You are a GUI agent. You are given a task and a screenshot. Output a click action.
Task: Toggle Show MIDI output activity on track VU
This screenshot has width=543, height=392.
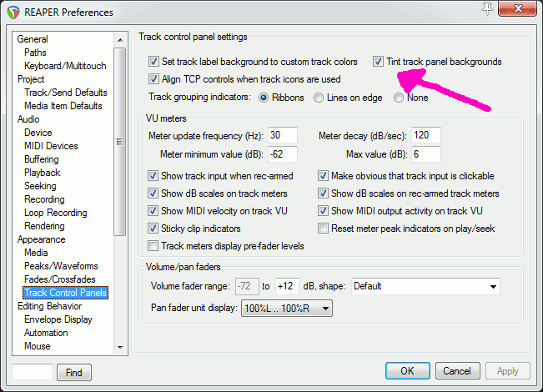[323, 210]
